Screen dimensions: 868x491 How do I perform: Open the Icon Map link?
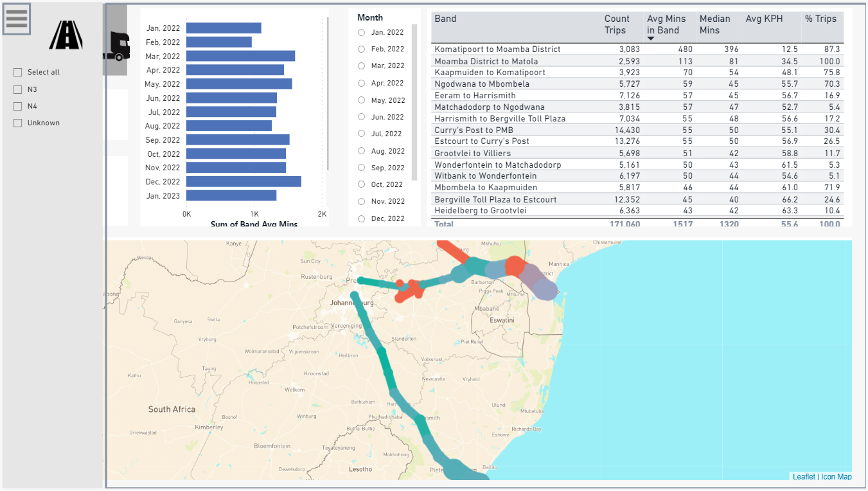coord(836,477)
